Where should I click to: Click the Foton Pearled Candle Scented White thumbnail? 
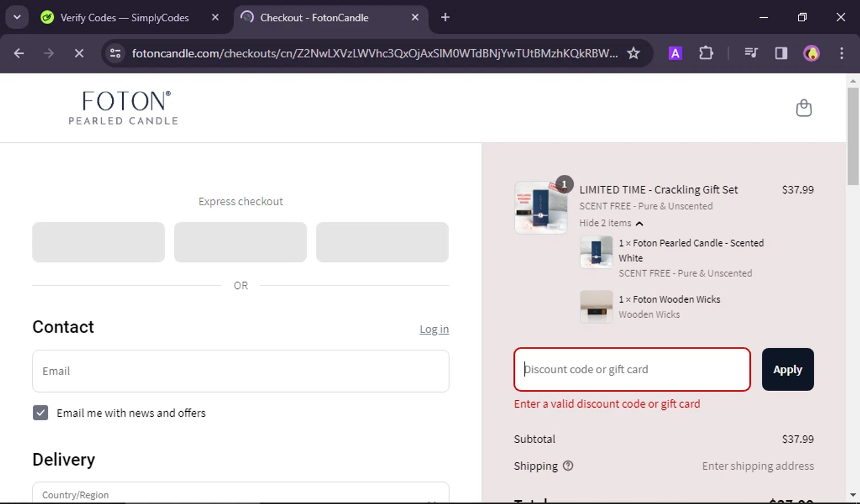click(596, 252)
